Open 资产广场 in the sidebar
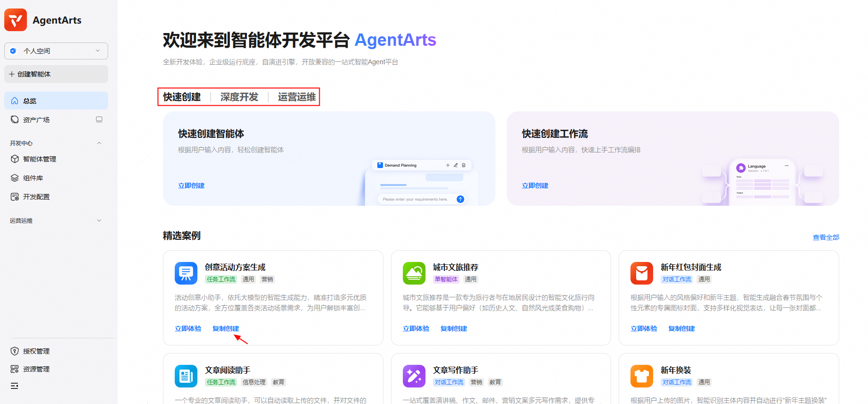The width and height of the screenshot is (868, 404). (36, 120)
